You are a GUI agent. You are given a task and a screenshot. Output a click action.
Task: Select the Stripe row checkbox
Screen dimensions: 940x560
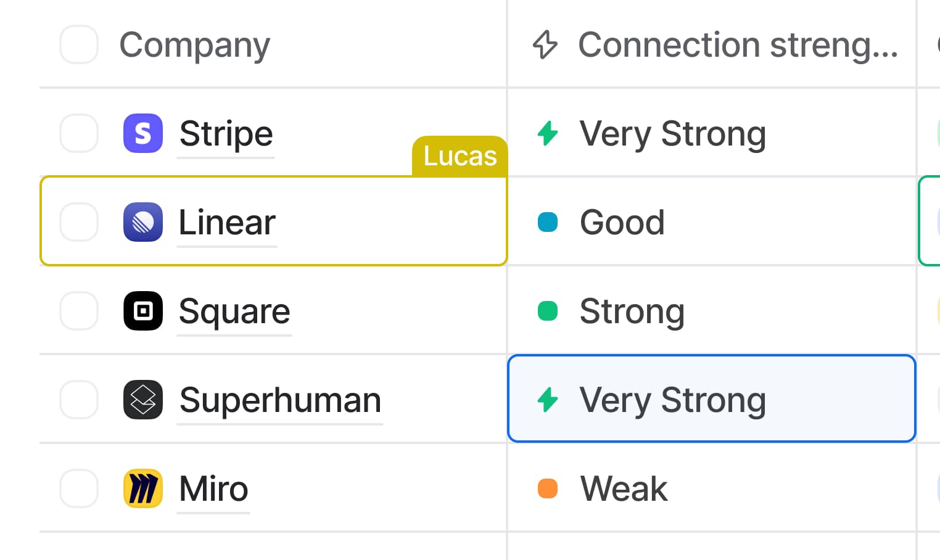(79, 133)
